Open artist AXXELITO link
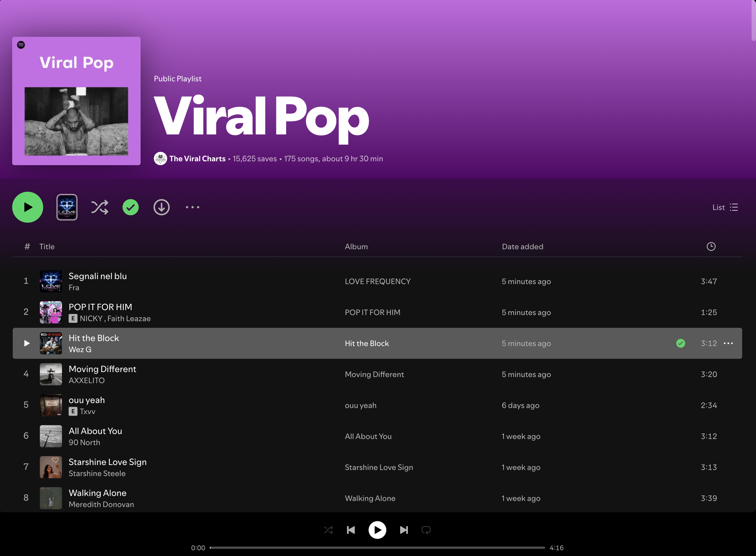This screenshot has height=556, width=756. point(87,380)
